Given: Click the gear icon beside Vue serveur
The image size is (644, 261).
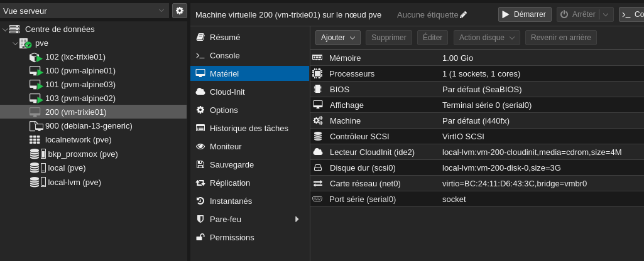Looking at the screenshot, I should coord(180,11).
